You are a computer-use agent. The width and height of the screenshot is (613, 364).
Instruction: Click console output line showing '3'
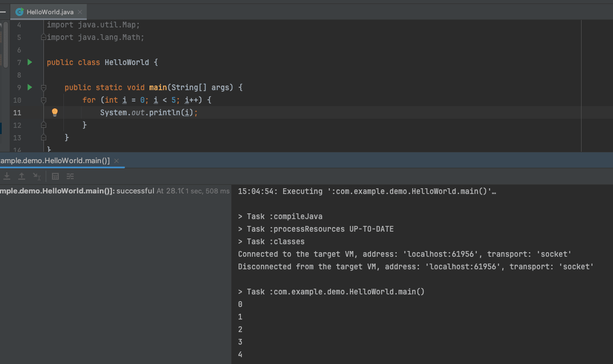click(240, 342)
